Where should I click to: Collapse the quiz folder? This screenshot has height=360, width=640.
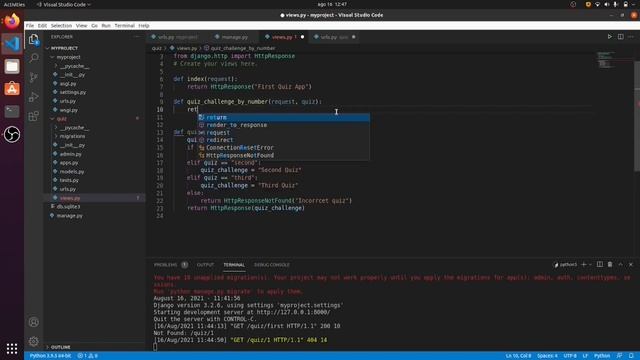click(62, 119)
